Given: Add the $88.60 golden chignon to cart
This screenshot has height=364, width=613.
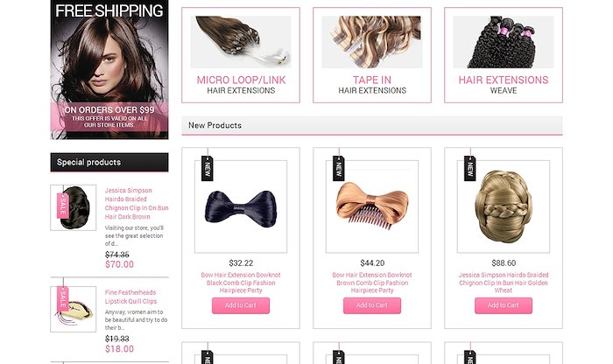Looking at the screenshot, I should [504, 305].
